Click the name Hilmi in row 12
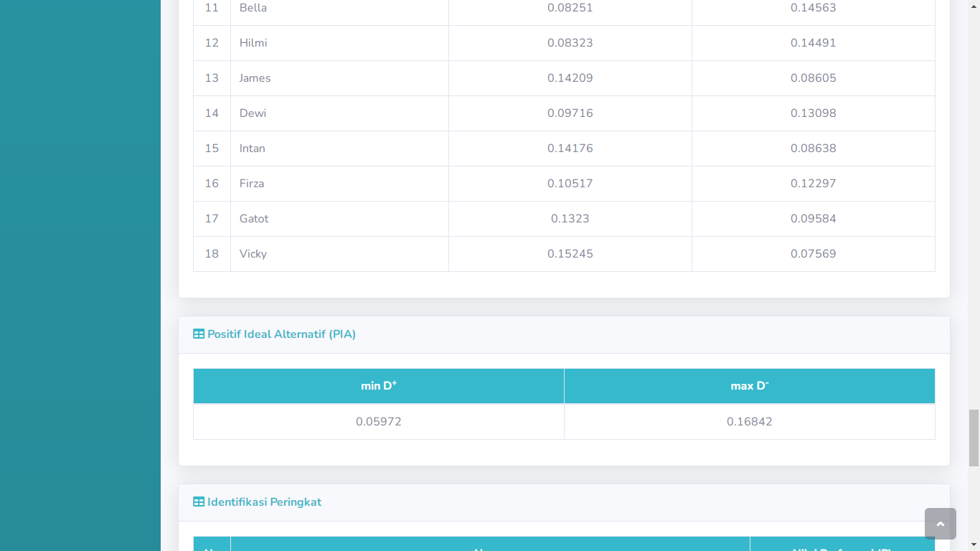 253,43
